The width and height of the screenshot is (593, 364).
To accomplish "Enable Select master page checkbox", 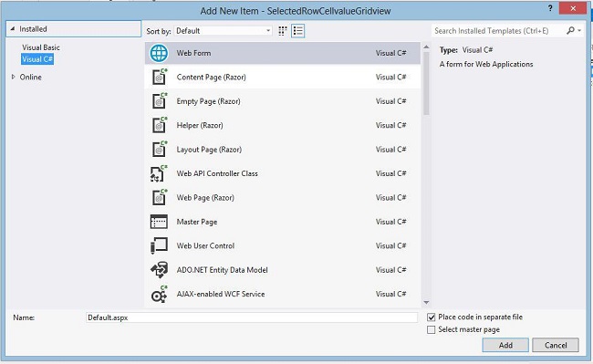I will 432,330.
